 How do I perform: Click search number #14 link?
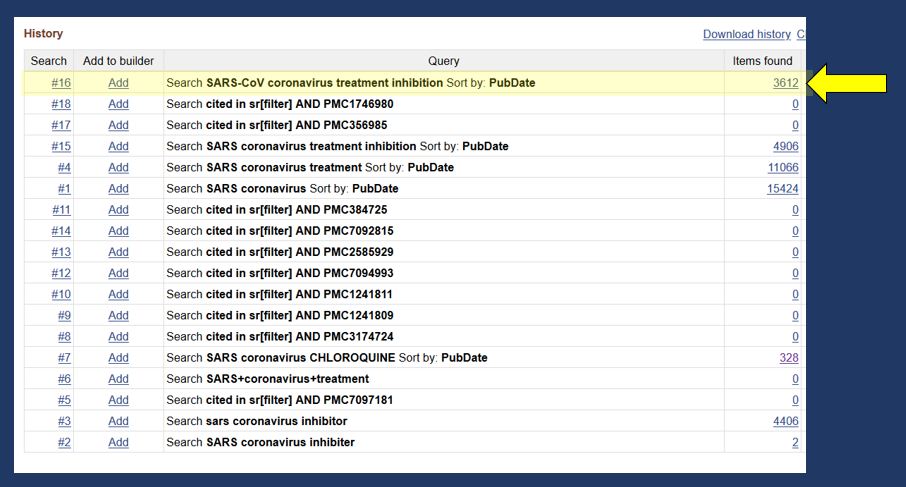pos(61,231)
